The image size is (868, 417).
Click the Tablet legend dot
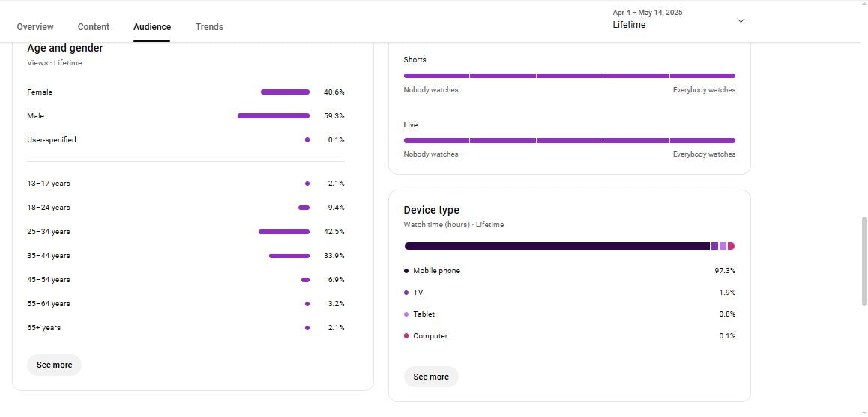(x=406, y=314)
